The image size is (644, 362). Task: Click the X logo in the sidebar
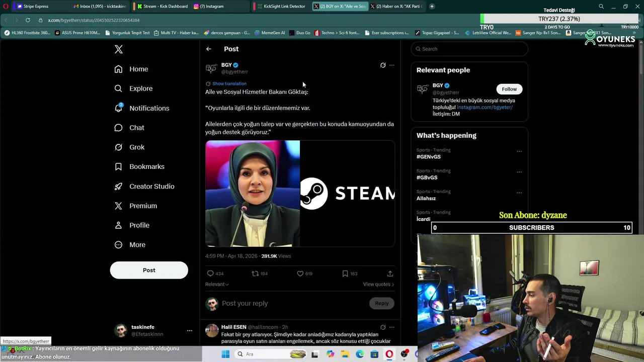[118, 49]
